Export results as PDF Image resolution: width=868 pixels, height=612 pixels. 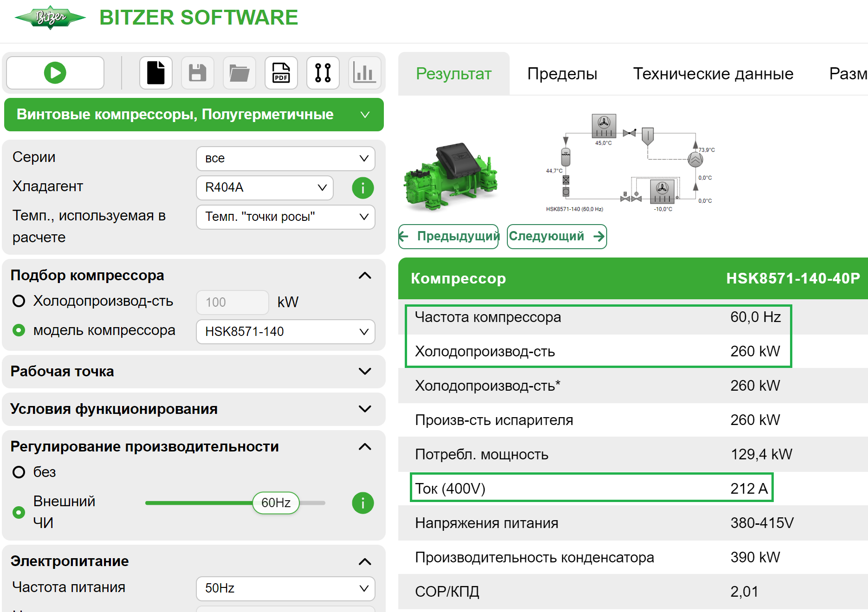[x=281, y=73]
